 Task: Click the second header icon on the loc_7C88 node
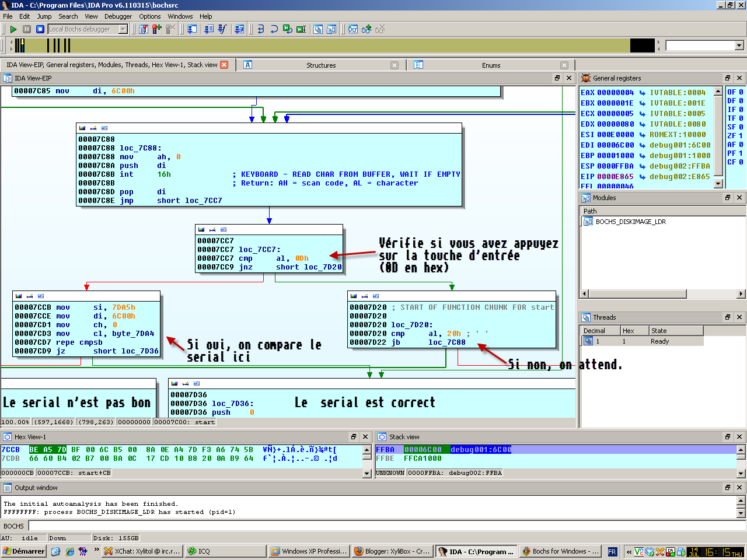point(93,128)
